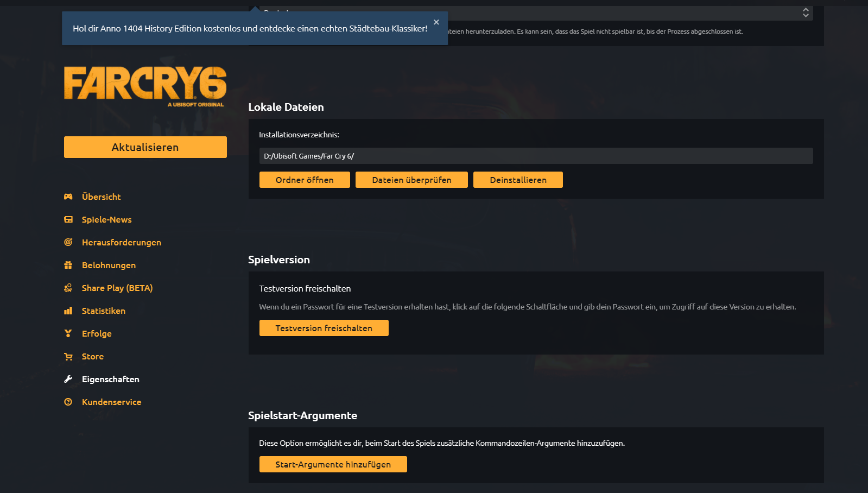Open Erfolge page
Image resolution: width=868 pixels, height=493 pixels.
click(97, 333)
